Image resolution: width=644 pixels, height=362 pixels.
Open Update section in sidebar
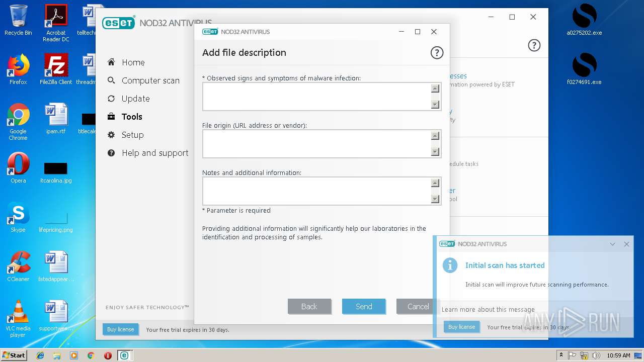pyautogui.click(x=135, y=99)
